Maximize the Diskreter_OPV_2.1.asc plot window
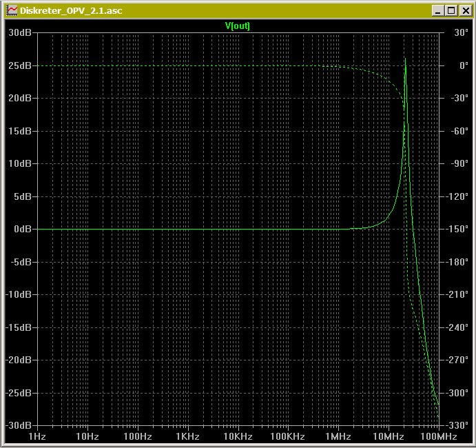This screenshot has width=476, height=448. pyautogui.click(x=451, y=10)
